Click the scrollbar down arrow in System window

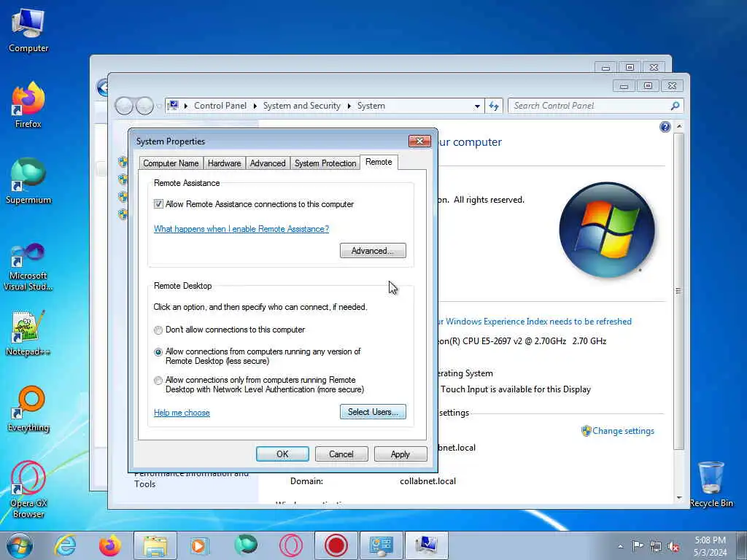point(679,497)
